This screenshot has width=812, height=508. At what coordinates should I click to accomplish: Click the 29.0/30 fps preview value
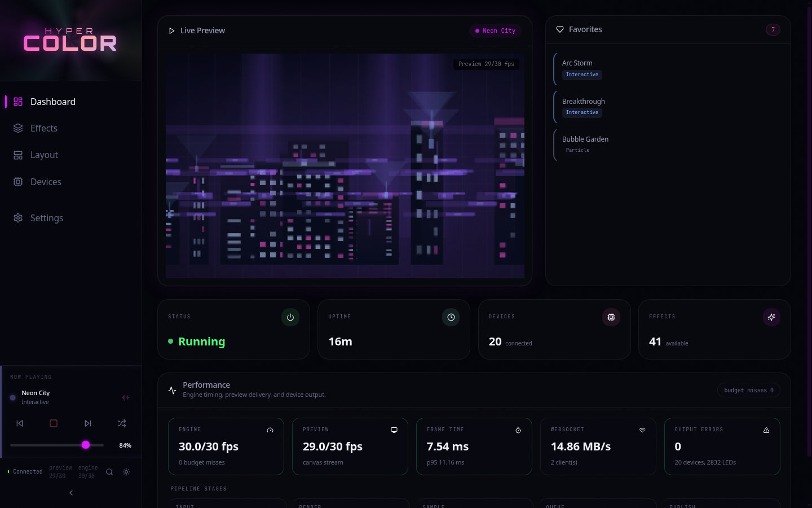tap(333, 446)
